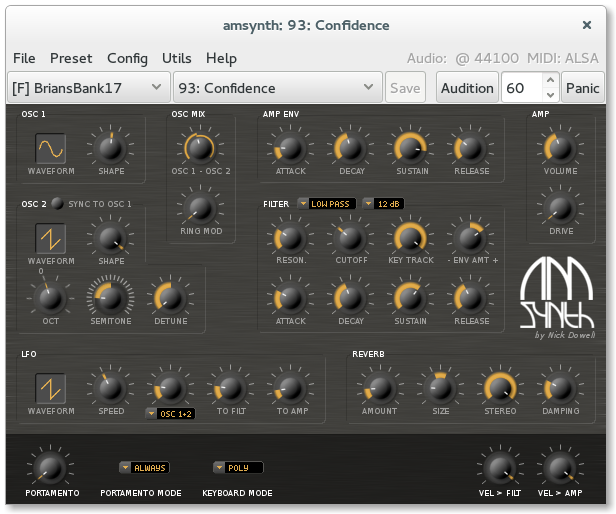
Task: Click the audition note value field
Action: click(522, 88)
